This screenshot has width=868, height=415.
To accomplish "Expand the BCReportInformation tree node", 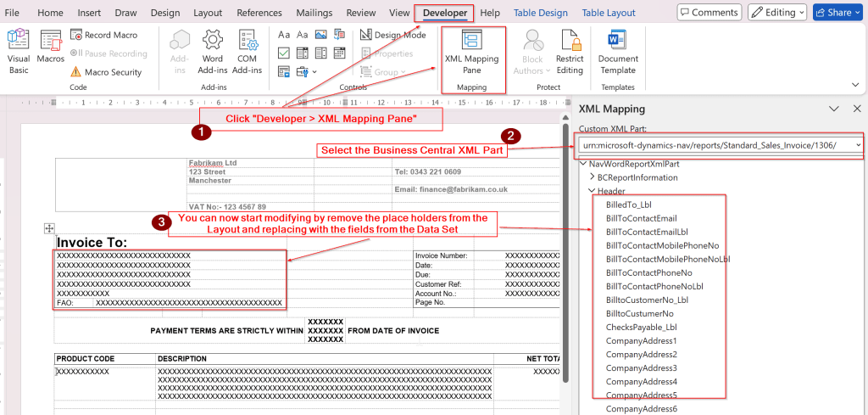I will pyautogui.click(x=592, y=177).
